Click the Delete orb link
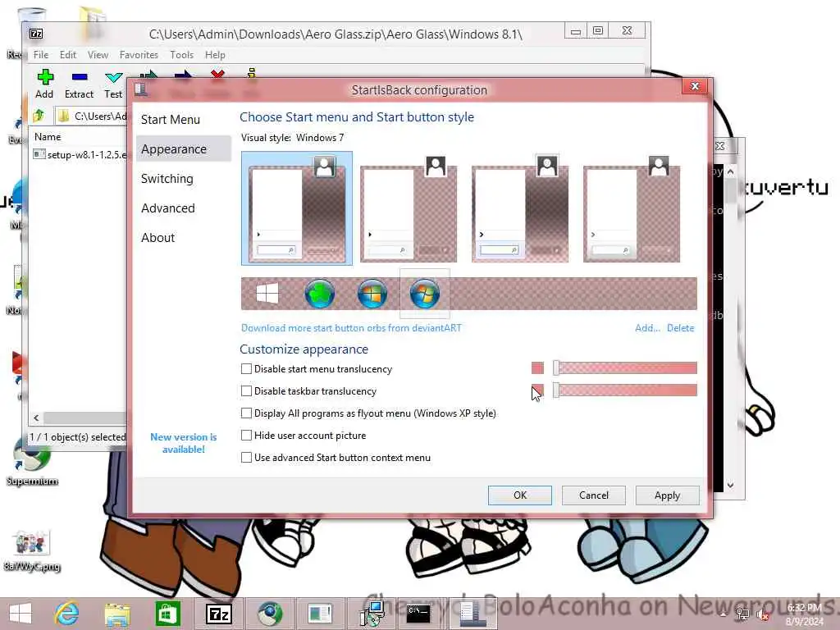The height and width of the screenshot is (630, 840). coord(680,328)
